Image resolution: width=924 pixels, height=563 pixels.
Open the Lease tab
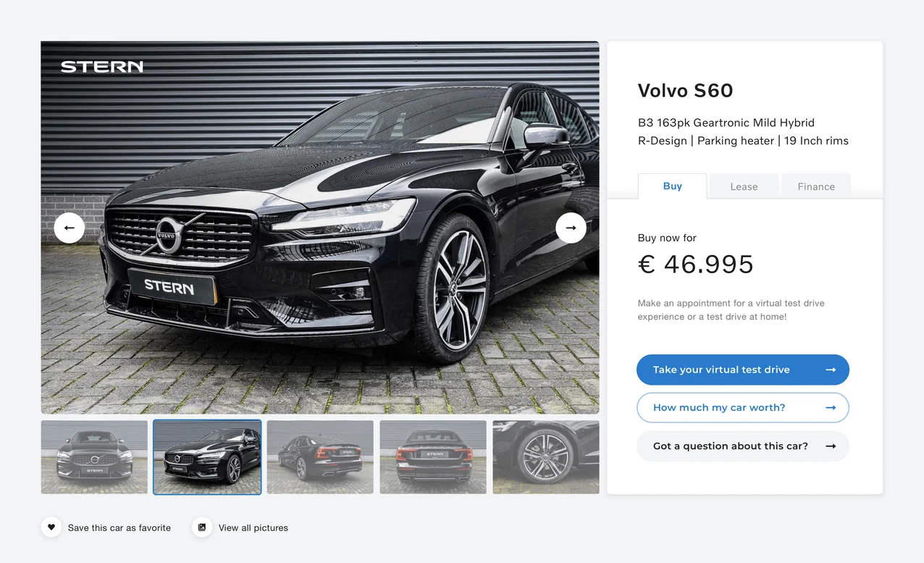pos(744,186)
